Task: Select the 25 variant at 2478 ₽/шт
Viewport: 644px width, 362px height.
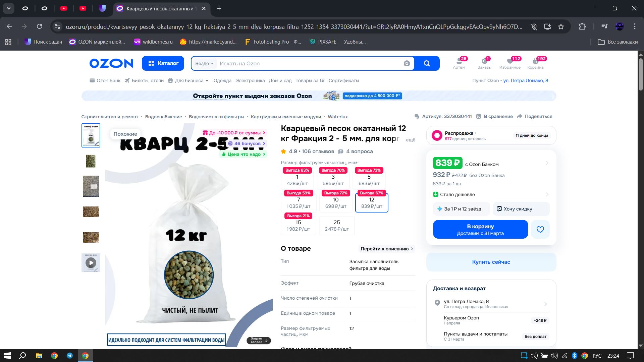Action: coord(337,225)
